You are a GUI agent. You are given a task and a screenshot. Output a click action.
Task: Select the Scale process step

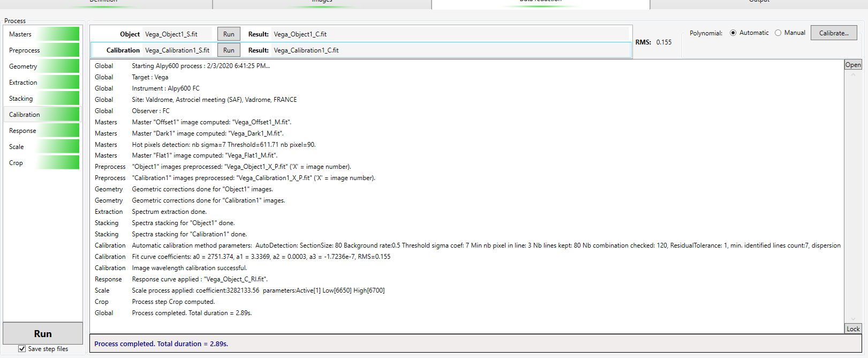pos(42,147)
